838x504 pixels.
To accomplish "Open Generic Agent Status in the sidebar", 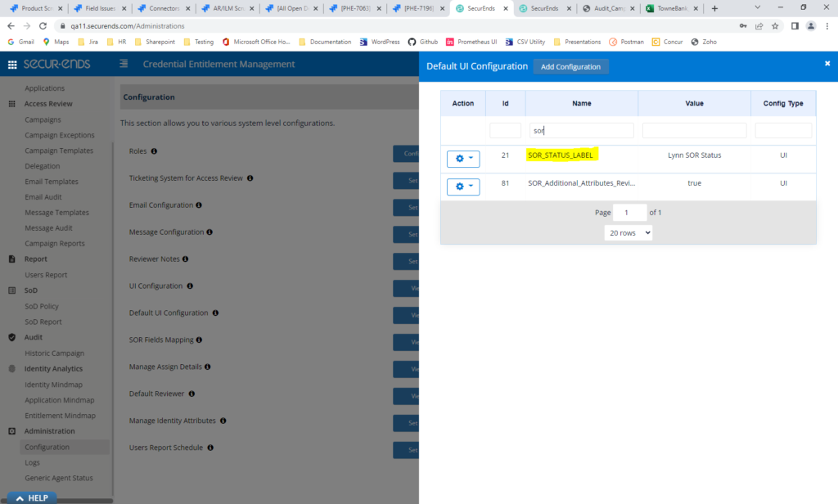I will tap(59, 478).
